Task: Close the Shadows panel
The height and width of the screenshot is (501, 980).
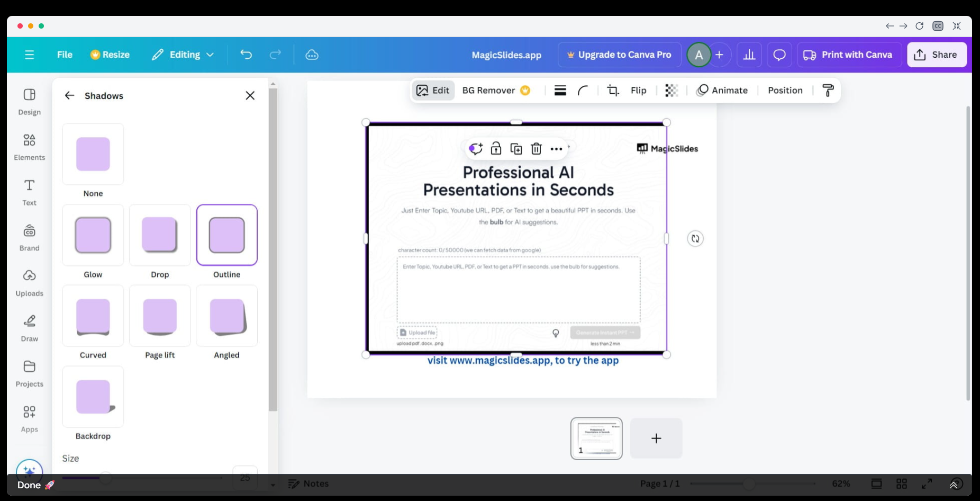Action: tap(250, 95)
